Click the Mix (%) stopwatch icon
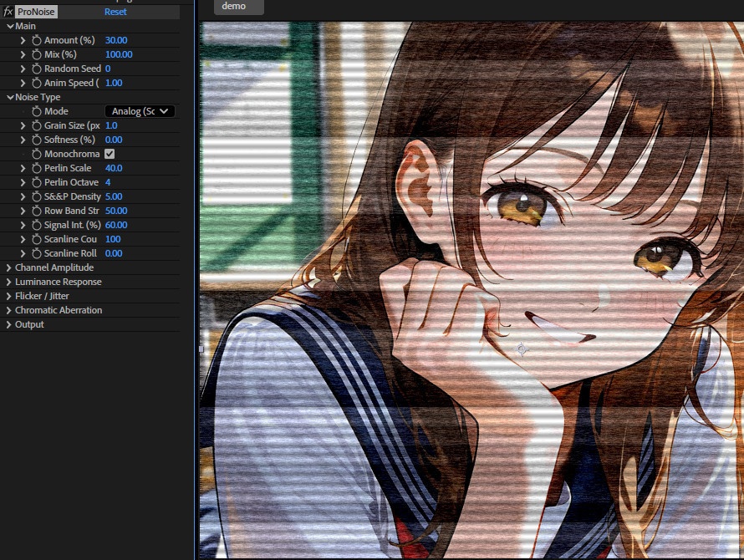Viewport: 744px width, 560px height. click(36, 54)
